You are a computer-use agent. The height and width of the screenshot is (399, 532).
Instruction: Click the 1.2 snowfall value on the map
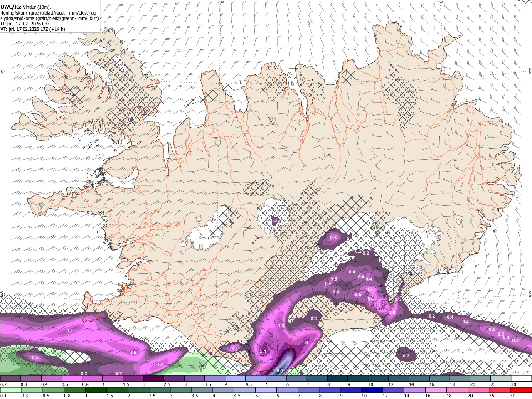tap(281, 325)
